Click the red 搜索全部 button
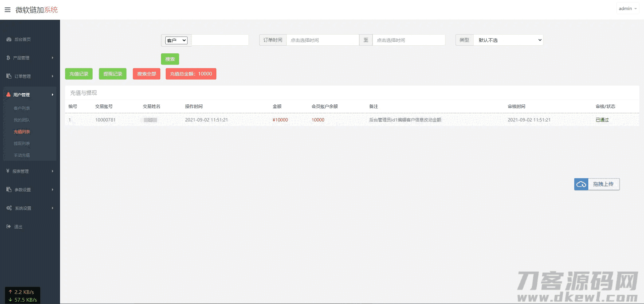Screen dimensions: 644x304 pyautogui.click(x=146, y=74)
